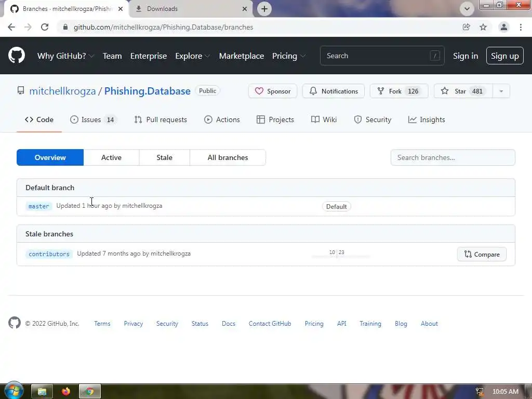Click the Sign up button
This screenshot has height=399, width=532.
(504, 56)
